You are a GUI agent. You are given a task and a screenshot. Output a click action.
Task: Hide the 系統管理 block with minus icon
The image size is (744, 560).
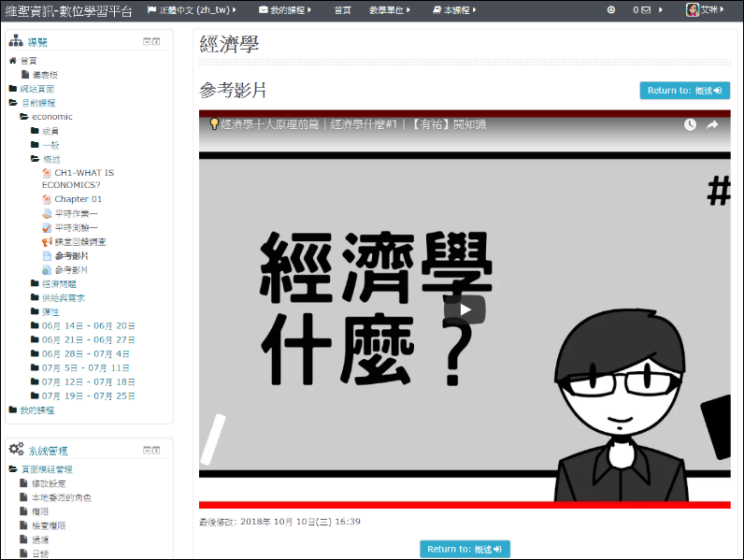click(x=147, y=450)
